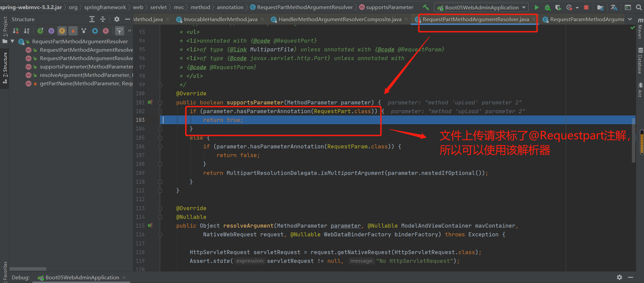Screen dimensions: 644x283
Task: Fold the if block at line 102
Action: point(160,111)
